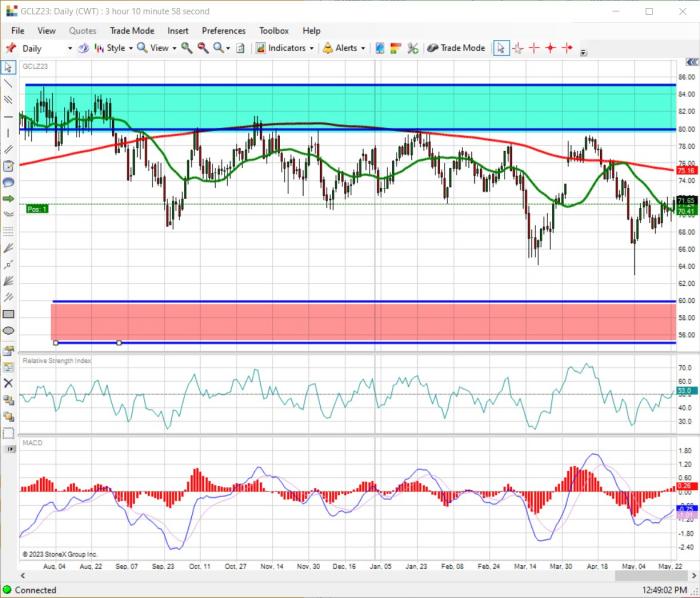Click the horizontal scrollbar thumb
Viewport: 700px width, 598px height.
652,576
